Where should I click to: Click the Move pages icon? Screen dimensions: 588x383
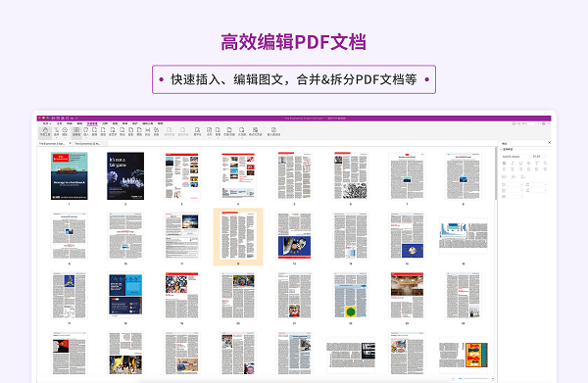(122, 131)
